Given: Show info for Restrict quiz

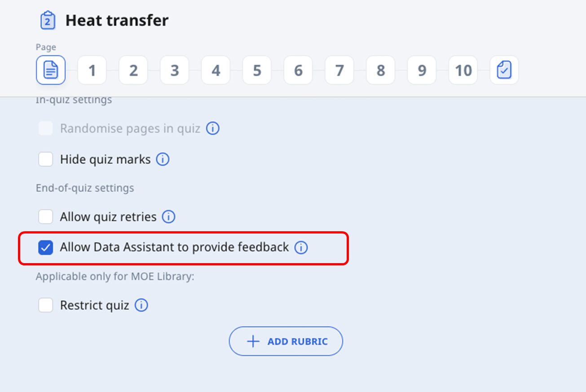Looking at the screenshot, I should 141,305.
